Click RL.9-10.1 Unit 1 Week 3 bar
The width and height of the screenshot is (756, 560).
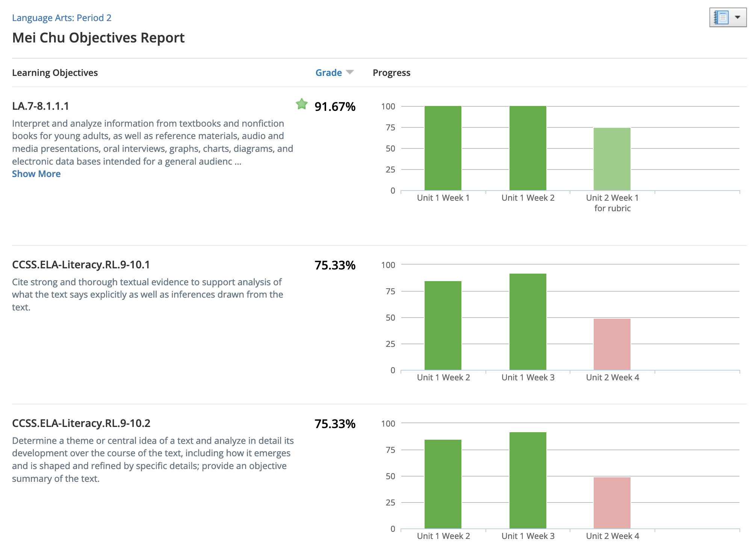(528, 322)
